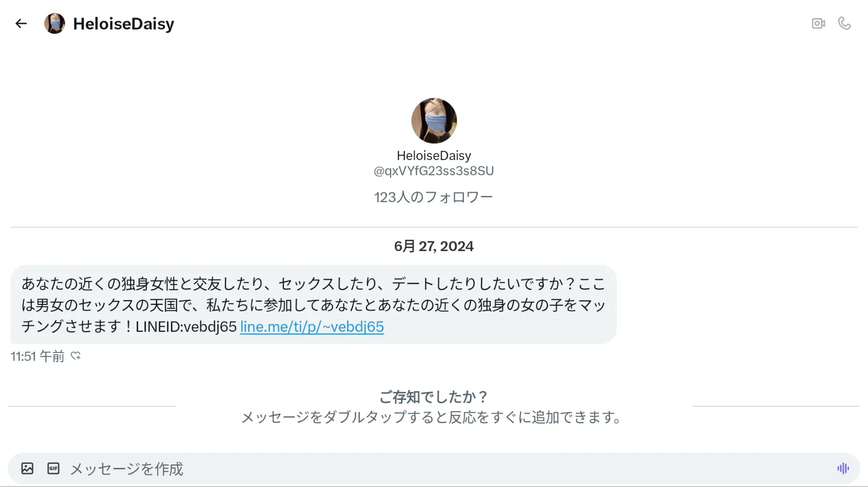Open the GIF picker
Screen dimensions: 868x487
coord(53,468)
